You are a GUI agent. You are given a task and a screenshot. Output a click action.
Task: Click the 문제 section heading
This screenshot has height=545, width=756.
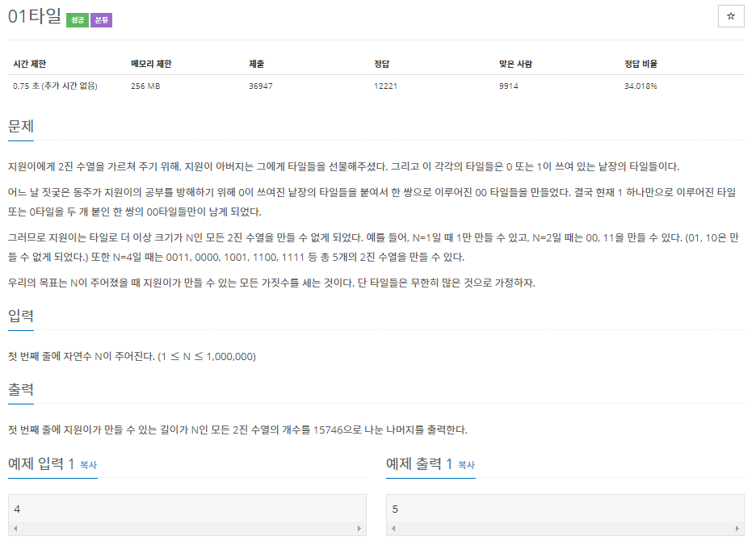(x=21, y=126)
